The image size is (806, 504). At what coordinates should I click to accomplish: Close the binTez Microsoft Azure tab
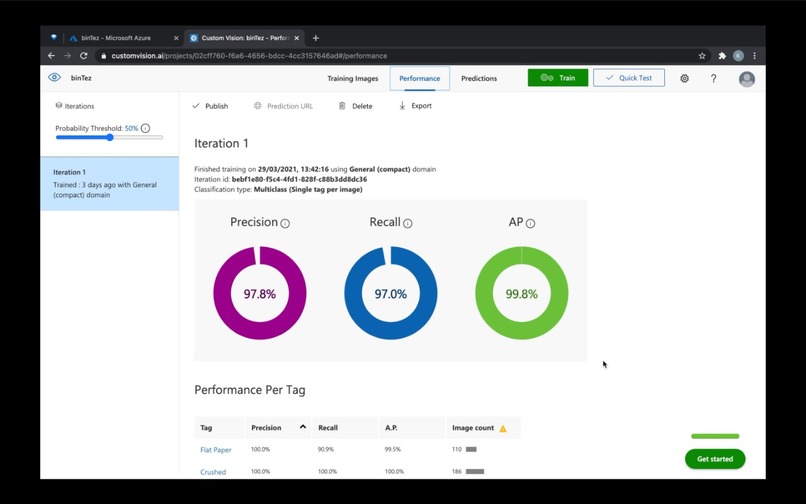(176, 38)
